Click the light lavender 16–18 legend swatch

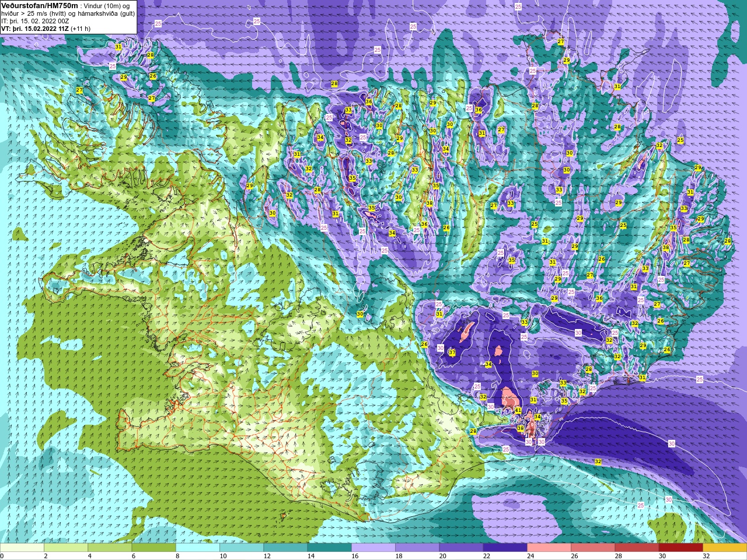pyautogui.click(x=373, y=548)
